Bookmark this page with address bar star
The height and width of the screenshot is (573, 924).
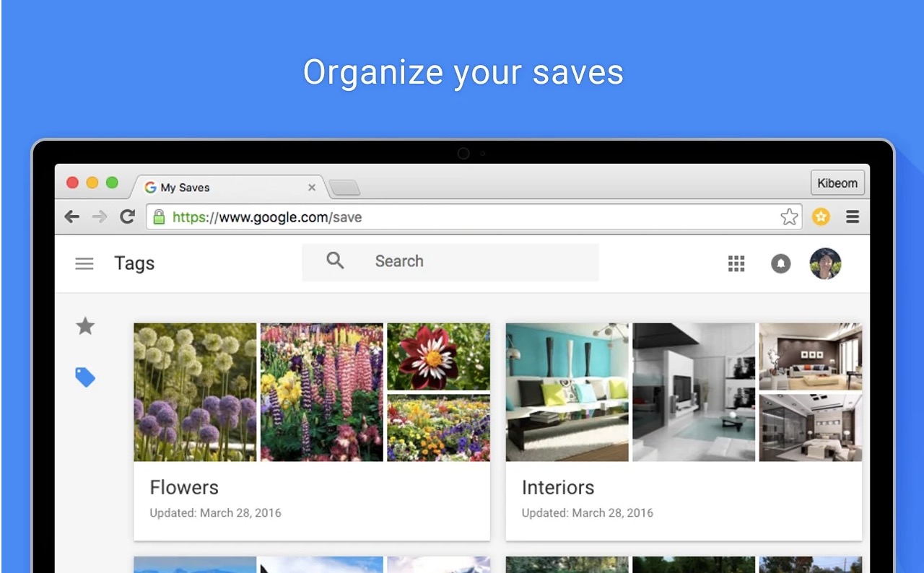click(789, 216)
